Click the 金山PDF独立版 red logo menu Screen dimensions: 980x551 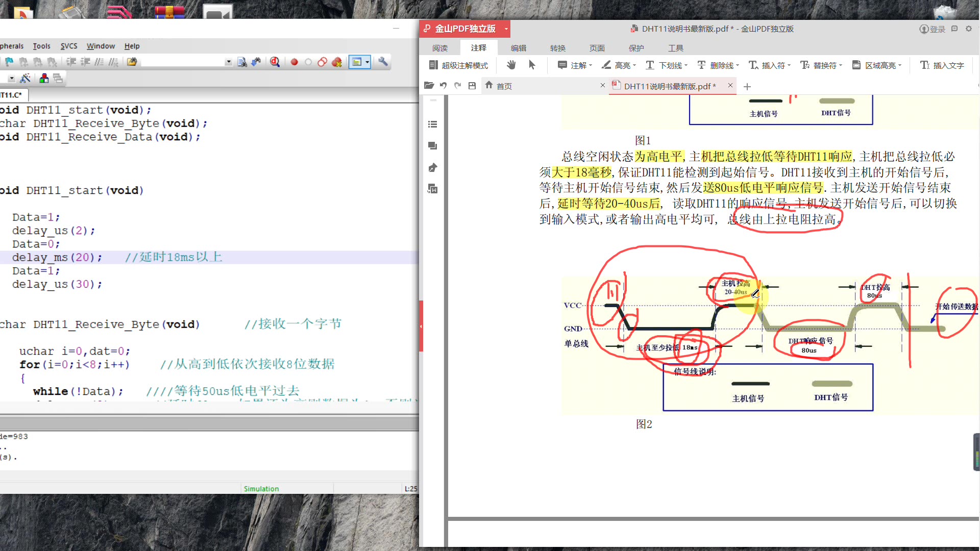click(x=464, y=29)
